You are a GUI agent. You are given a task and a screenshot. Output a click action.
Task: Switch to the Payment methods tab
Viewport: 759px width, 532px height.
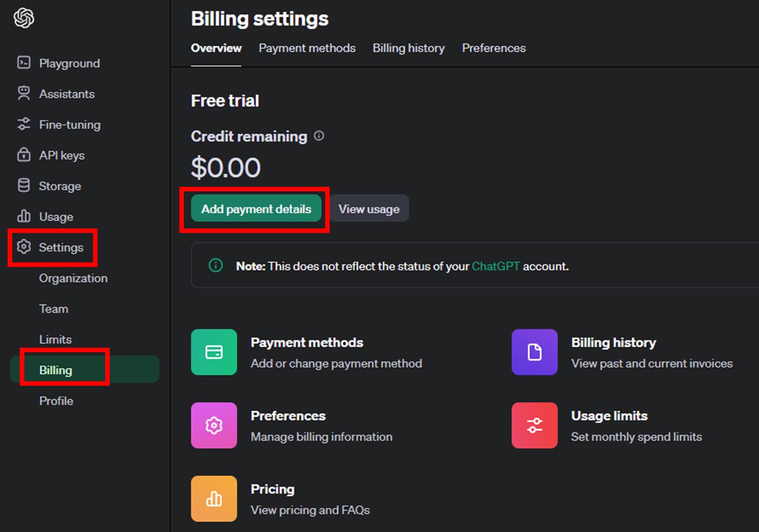click(x=307, y=48)
